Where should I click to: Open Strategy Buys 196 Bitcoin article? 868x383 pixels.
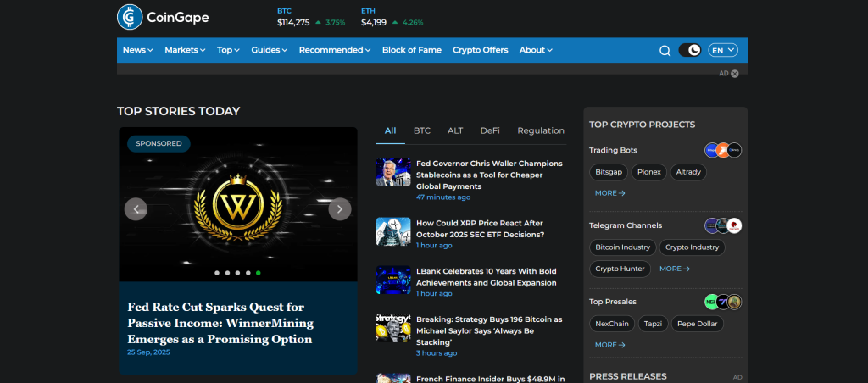click(489, 330)
